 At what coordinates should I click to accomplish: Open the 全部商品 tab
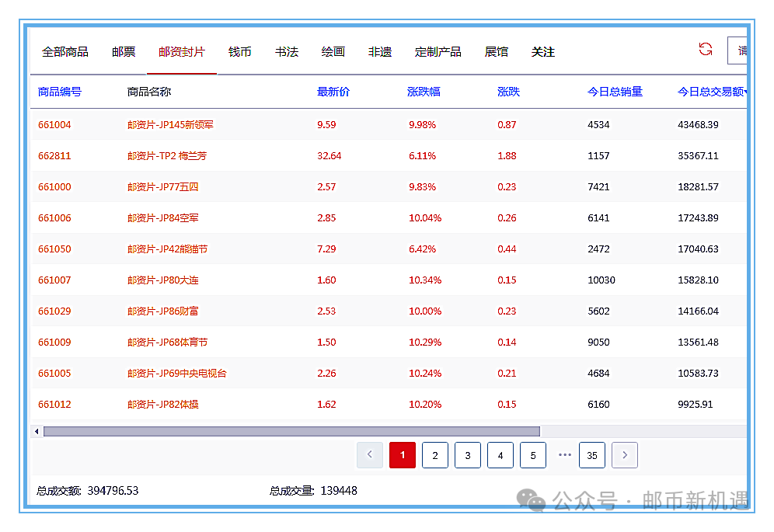coord(64,52)
